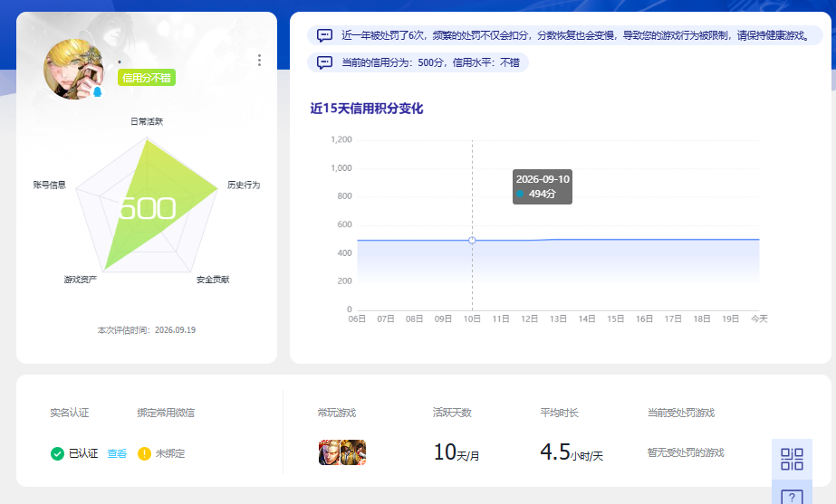Click the 安全贡献 radar axis label
The height and width of the screenshot is (504, 836).
[213, 280]
